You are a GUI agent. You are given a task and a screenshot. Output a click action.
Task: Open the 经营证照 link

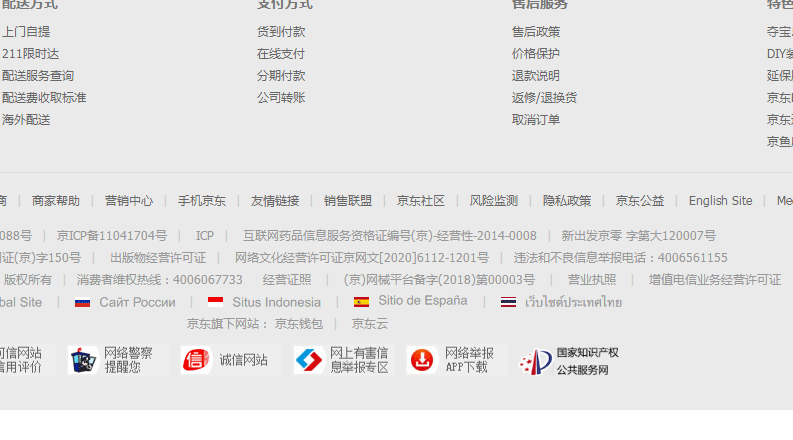pos(287,280)
